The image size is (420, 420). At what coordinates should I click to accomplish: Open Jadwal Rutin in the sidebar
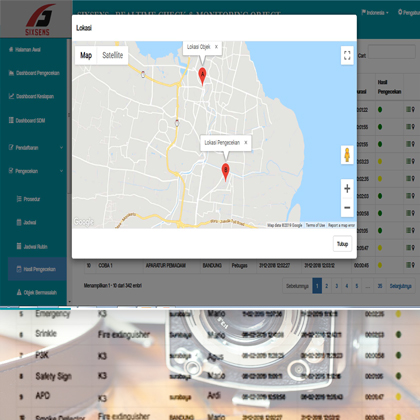click(x=32, y=247)
